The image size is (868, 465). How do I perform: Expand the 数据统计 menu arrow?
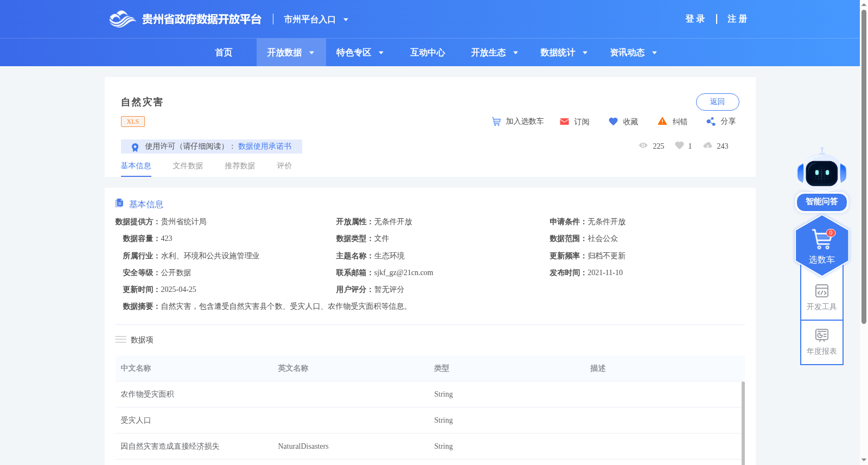click(x=585, y=53)
